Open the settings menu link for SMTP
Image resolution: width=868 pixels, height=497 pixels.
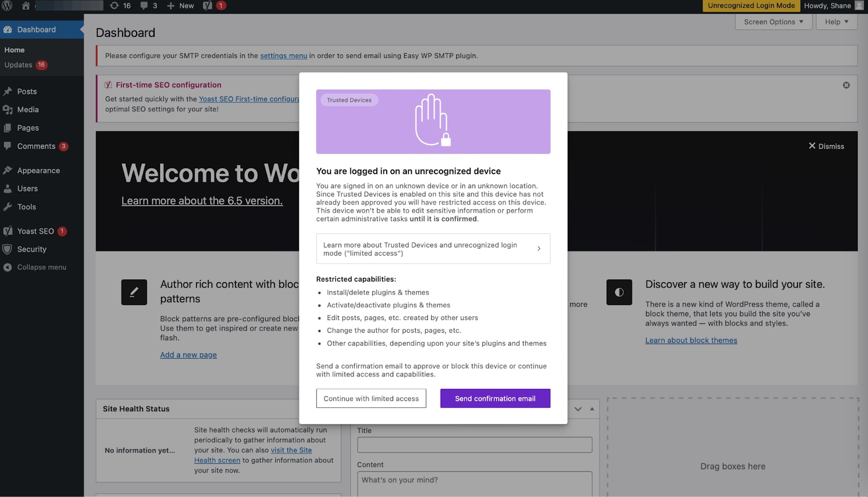click(283, 56)
